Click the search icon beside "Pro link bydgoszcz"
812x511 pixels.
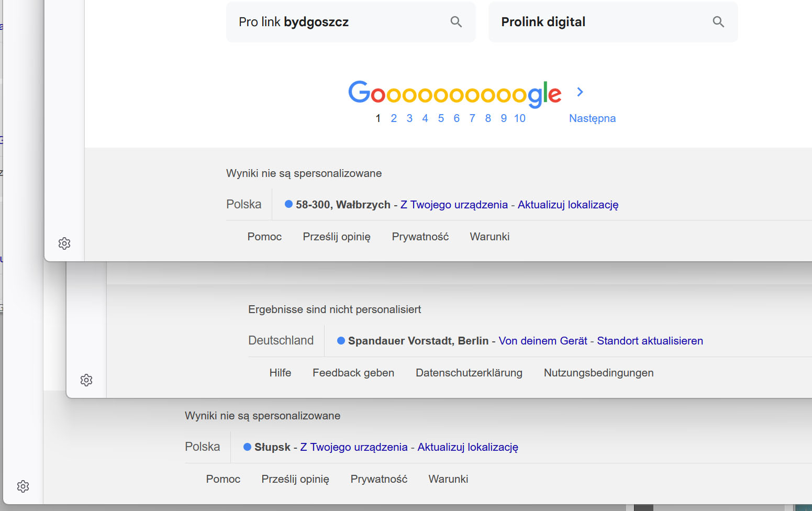[455, 21]
